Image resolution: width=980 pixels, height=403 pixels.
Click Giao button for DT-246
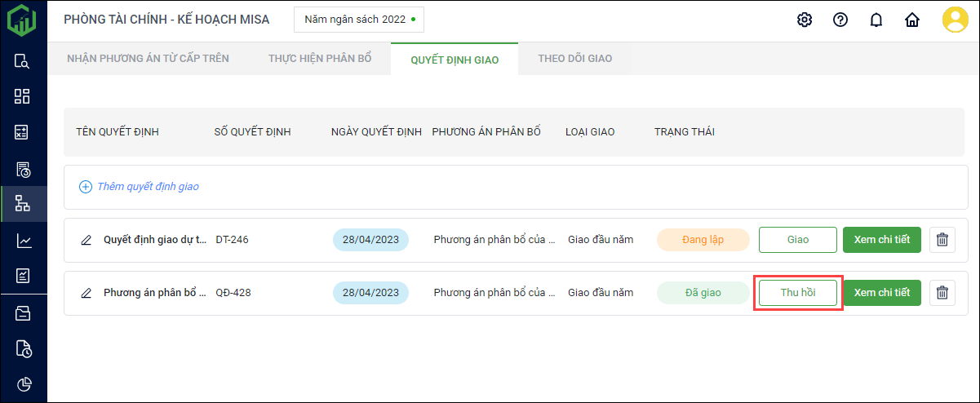(x=798, y=240)
